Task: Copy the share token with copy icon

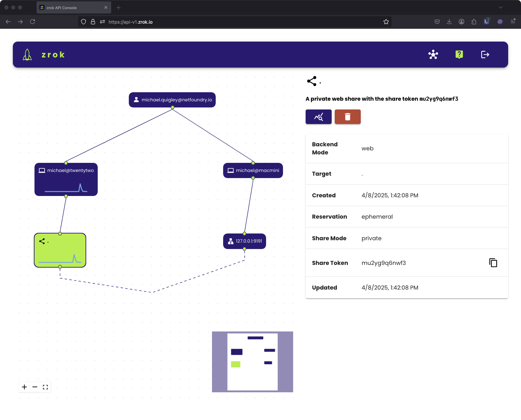Action: tap(493, 263)
